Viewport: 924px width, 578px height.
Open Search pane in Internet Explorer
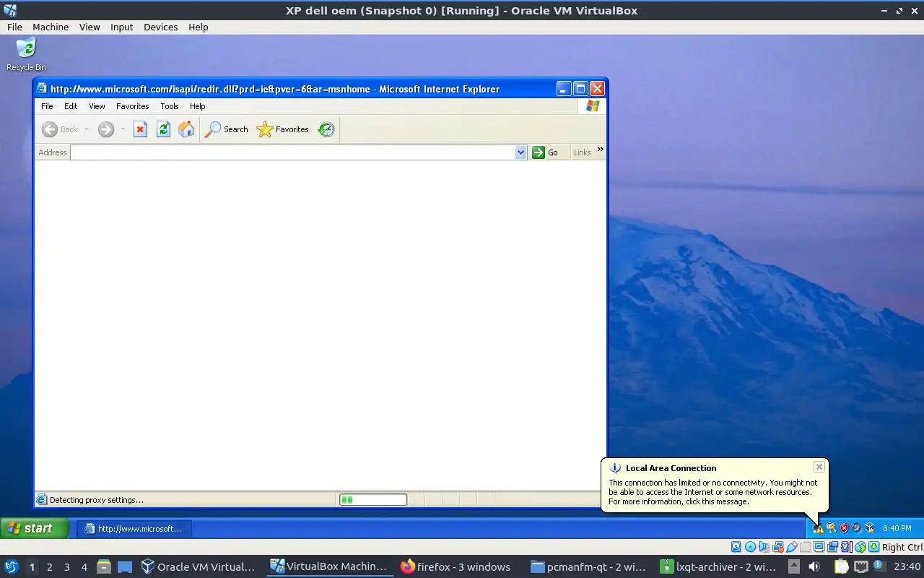(227, 129)
